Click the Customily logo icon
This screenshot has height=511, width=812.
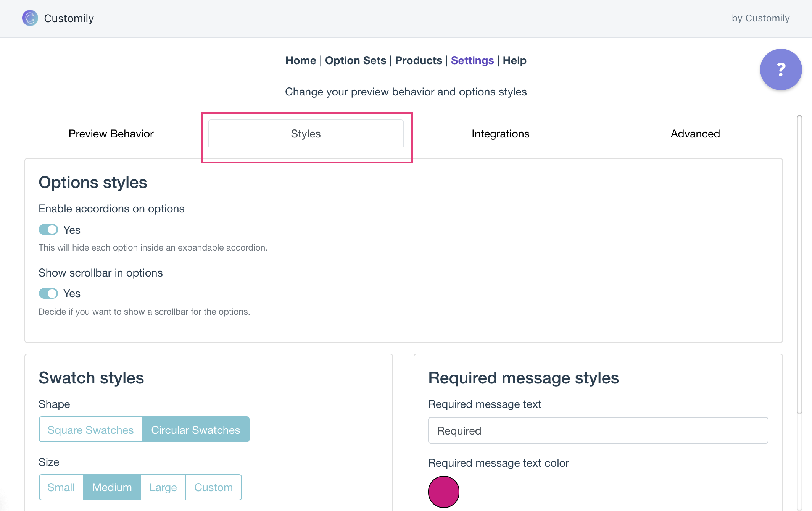tap(30, 18)
